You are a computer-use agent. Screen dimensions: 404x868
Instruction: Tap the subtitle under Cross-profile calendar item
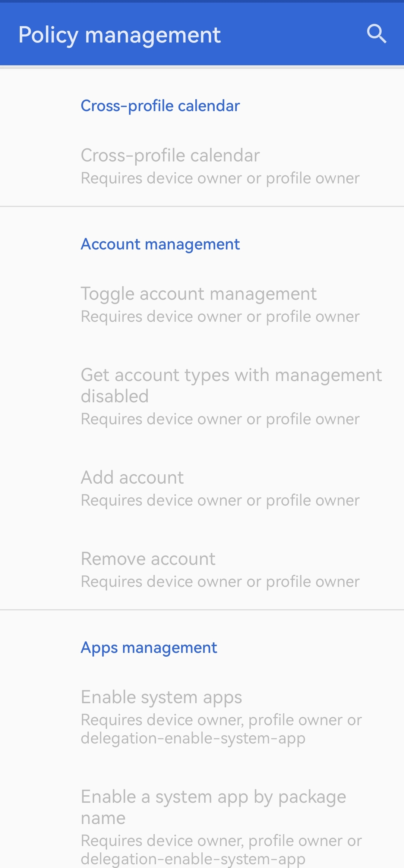pyautogui.click(x=220, y=178)
